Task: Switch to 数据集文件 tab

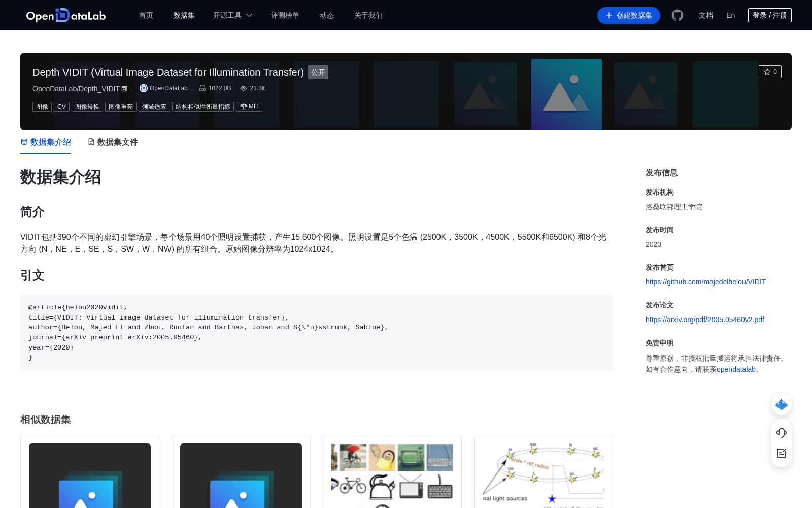Action: point(113,142)
